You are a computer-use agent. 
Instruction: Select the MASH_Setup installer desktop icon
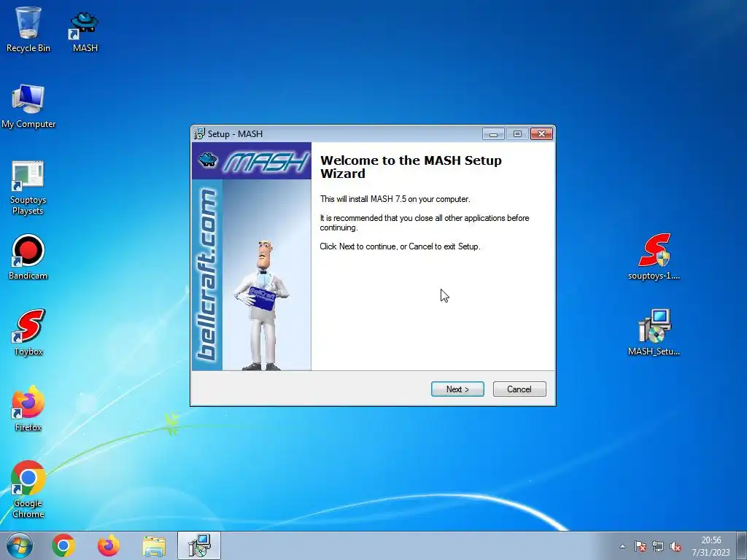click(654, 332)
